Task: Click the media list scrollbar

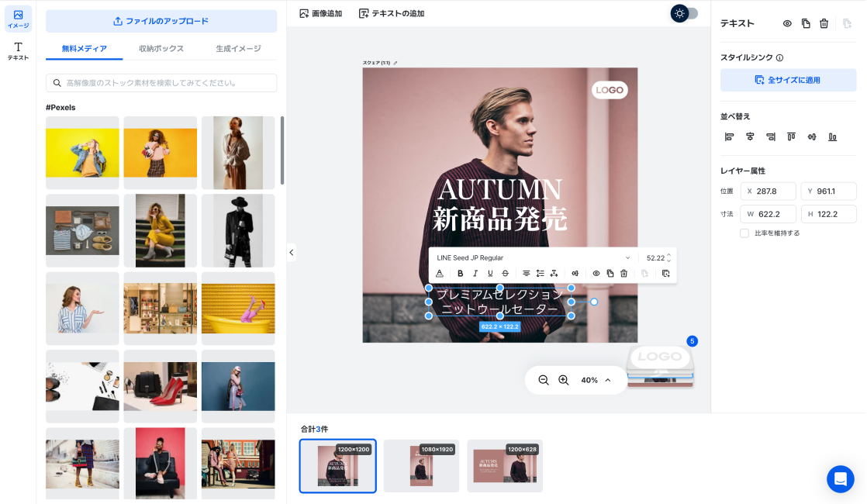Action: click(282, 150)
